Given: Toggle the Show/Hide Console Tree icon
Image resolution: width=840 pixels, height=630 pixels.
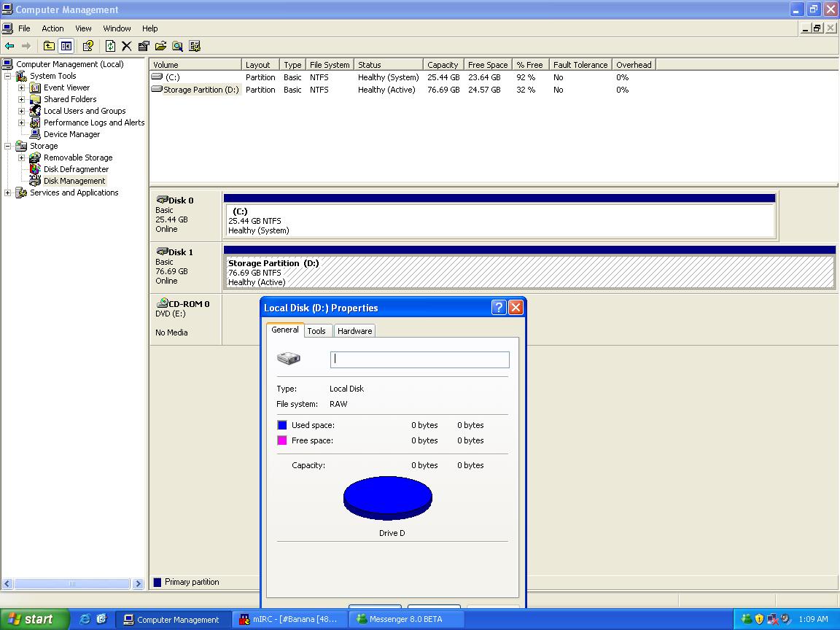Looking at the screenshot, I should [x=66, y=46].
